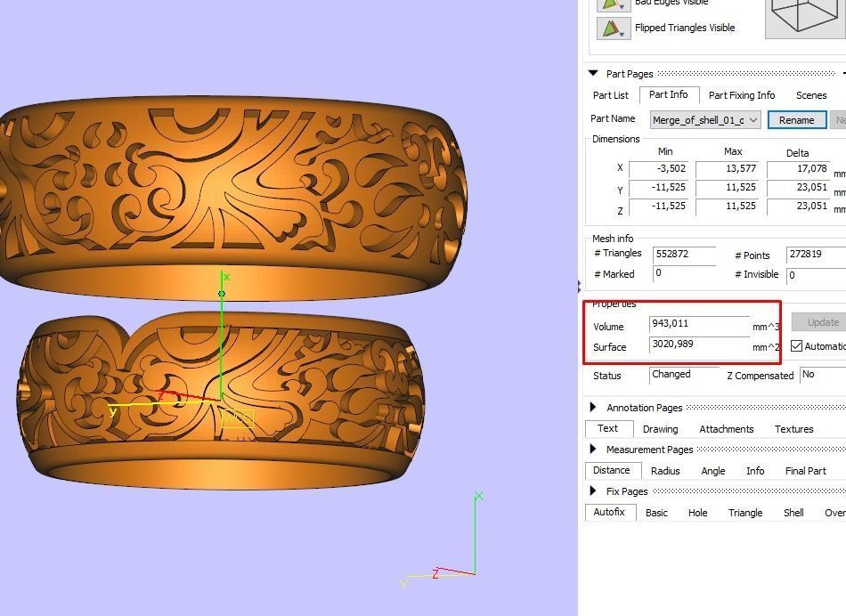The height and width of the screenshot is (616, 846).
Task: Open the Scenes tab
Action: pos(811,95)
